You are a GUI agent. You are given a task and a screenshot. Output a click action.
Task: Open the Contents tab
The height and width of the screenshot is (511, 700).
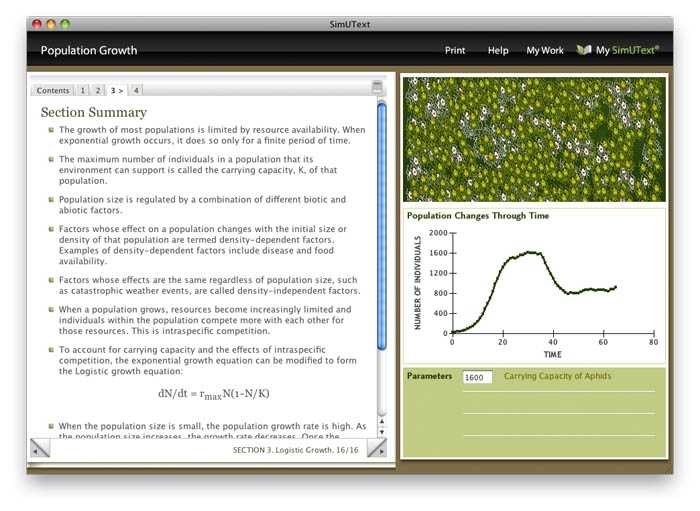coord(53,90)
